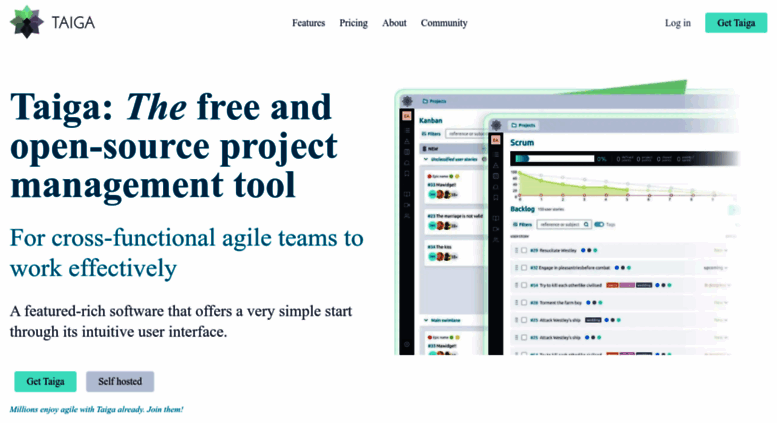Click the header Get Taiga button

pos(736,23)
